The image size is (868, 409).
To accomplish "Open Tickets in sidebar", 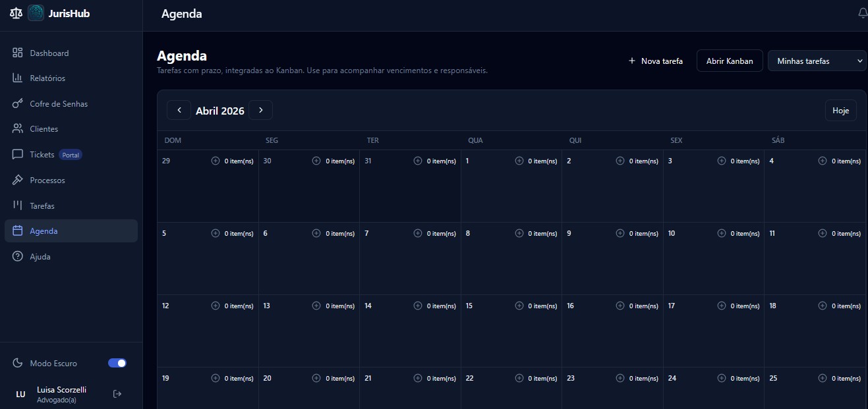I will coord(71,155).
